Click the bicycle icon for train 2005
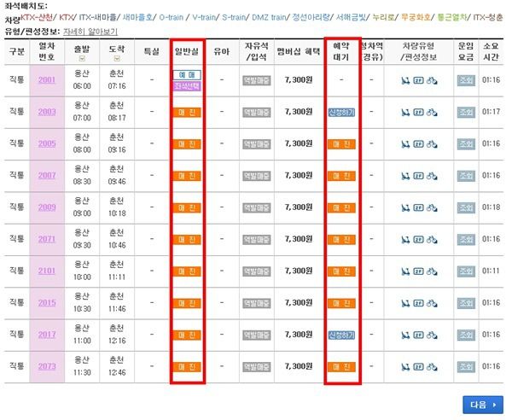The image size is (512, 420). tap(432, 144)
